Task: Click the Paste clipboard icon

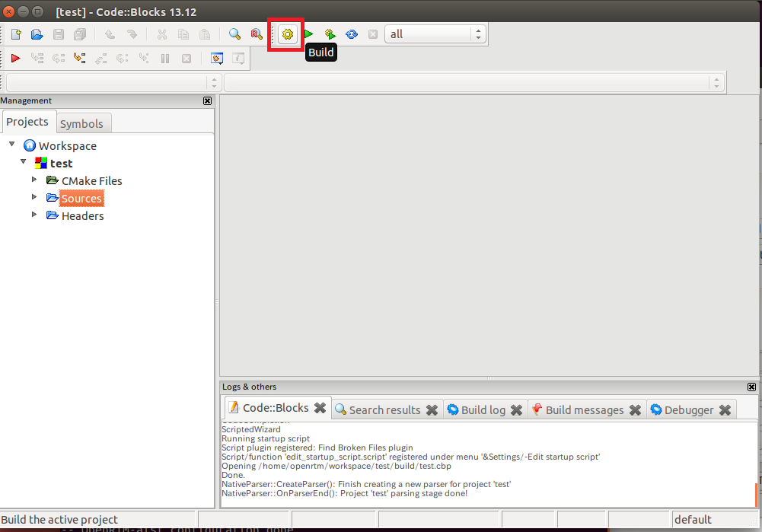Action: pos(205,34)
